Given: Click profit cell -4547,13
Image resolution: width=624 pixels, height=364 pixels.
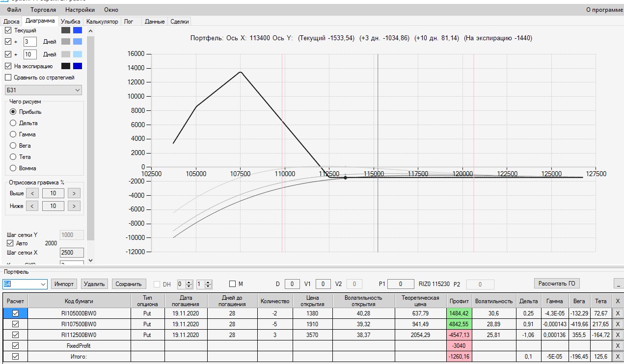Looking at the screenshot, I should 459,335.
